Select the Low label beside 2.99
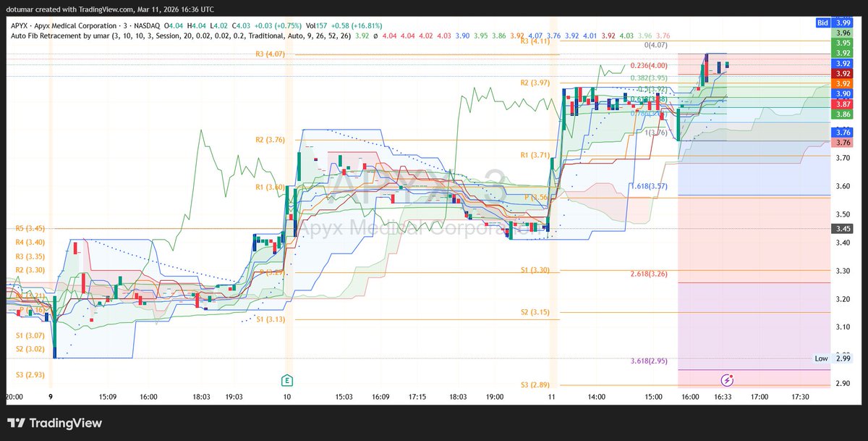868x441 pixels. coord(821,358)
